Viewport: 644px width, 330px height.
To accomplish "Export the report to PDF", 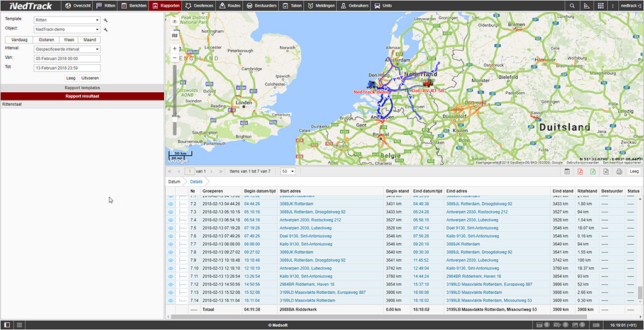I will (580, 172).
